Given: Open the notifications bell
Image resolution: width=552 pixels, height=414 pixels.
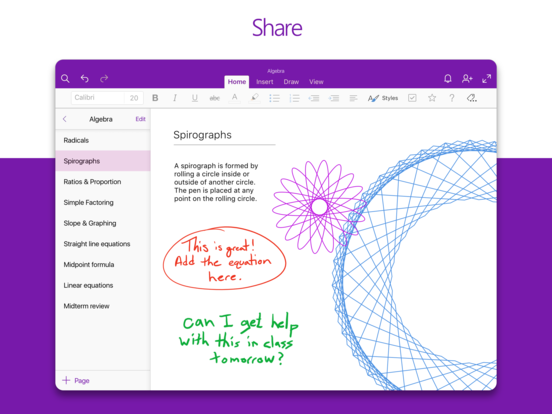Looking at the screenshot, I should 447,78.
